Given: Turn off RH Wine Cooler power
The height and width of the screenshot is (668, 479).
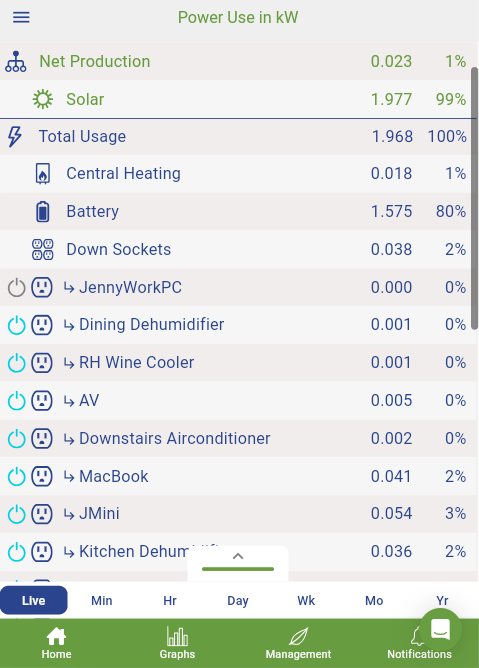Looking at the screenshot, I should [17, 363].
